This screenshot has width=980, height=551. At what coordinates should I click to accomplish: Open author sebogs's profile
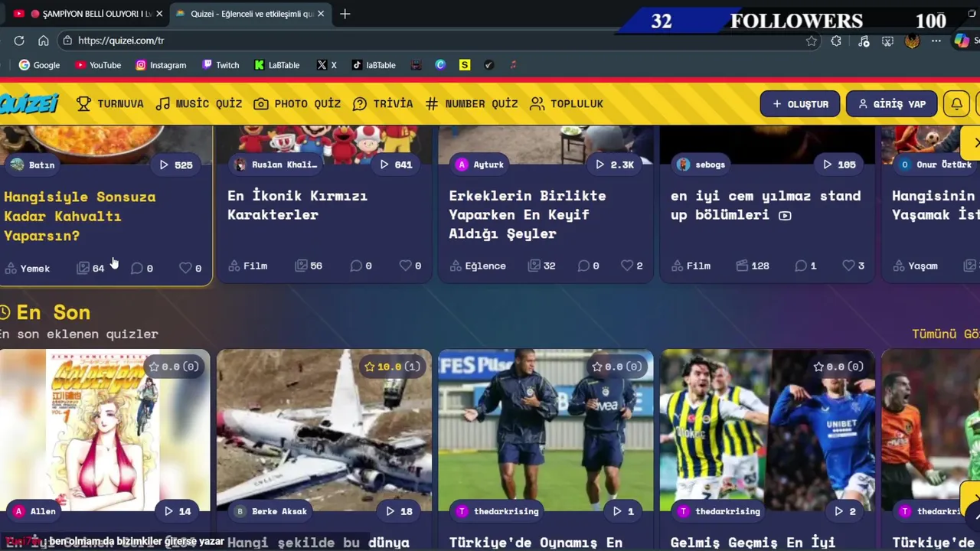point(700,165)
